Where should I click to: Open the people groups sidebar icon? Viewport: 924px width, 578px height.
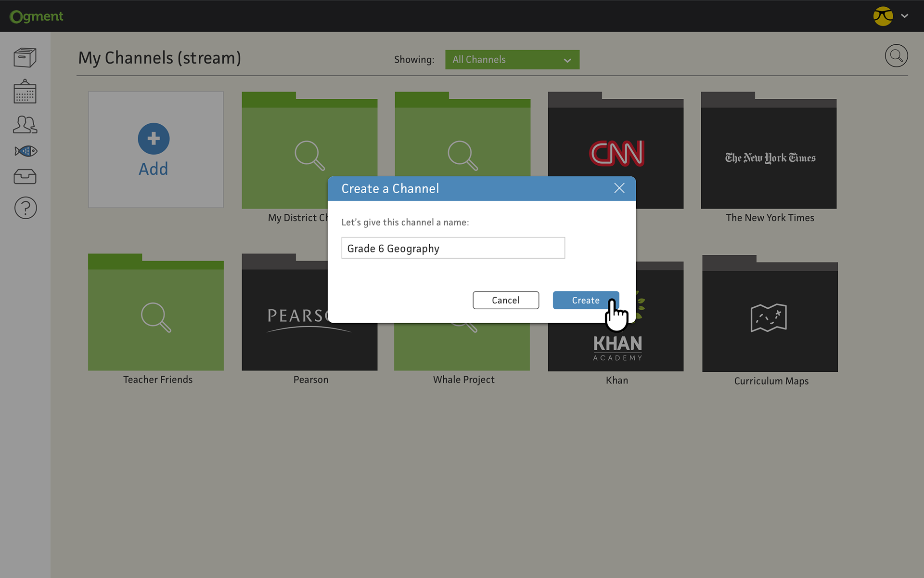pos(25,124)
